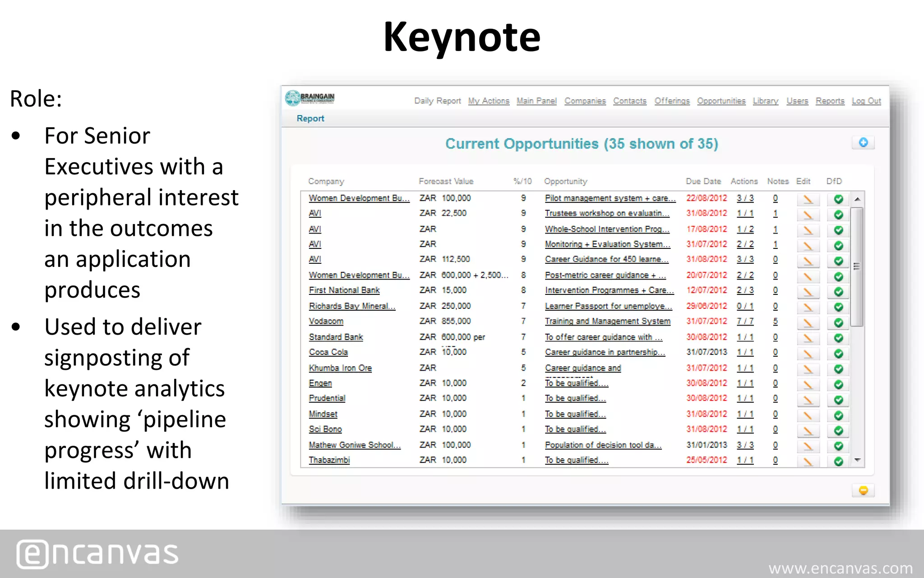Screen dimensions: 924x578
Task: Edit the Mathew Goniwe School row pencil
Action: point(808,446)
